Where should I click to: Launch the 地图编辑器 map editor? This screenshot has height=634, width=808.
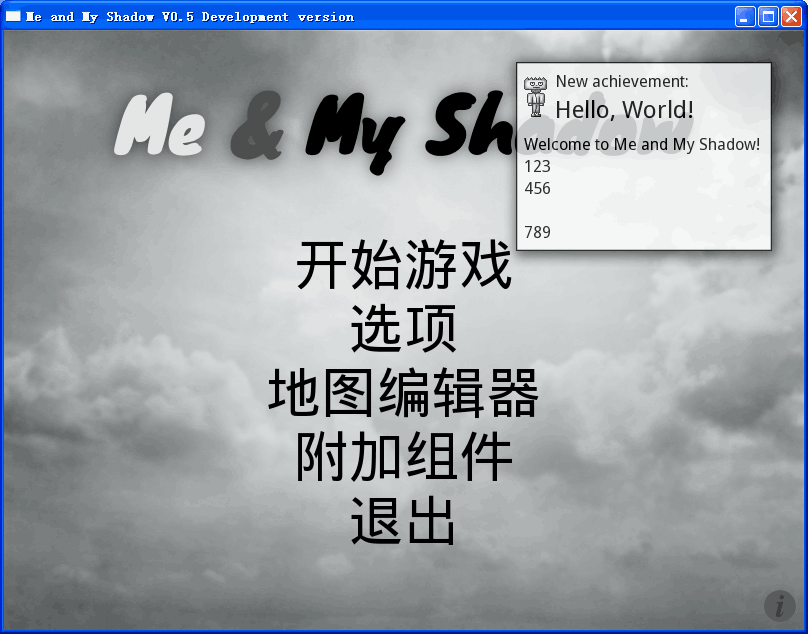pos(403,393)
